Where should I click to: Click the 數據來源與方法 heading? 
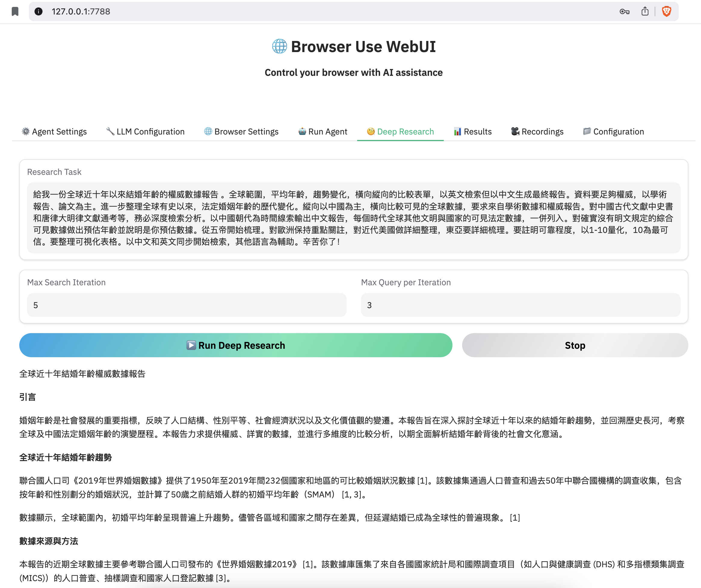[49, 541]
